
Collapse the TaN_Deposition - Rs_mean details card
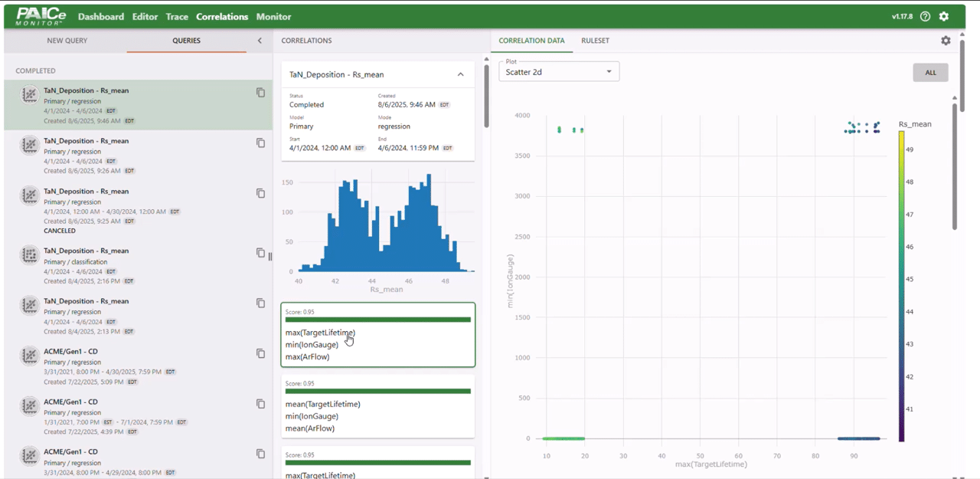pyautogui.click(x=460, y=74)
